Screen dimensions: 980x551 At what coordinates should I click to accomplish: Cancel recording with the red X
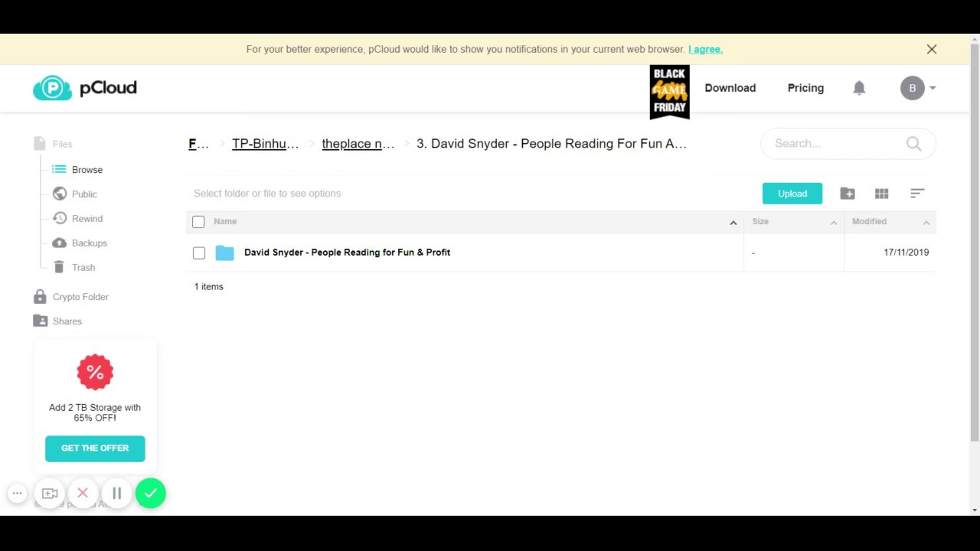83,494
